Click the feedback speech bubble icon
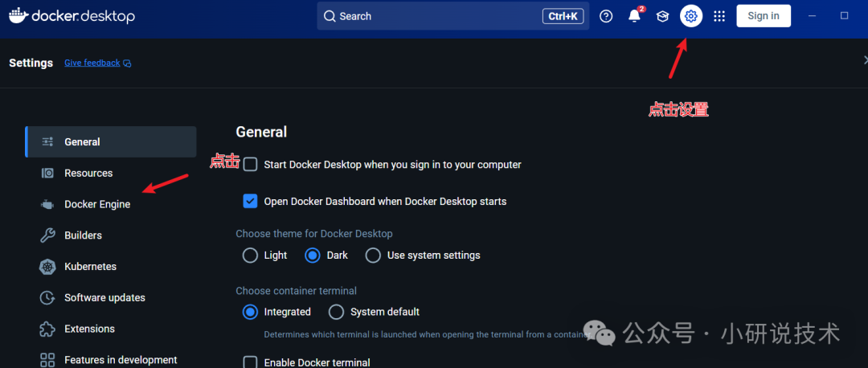The image size is (868, 368). [127, 63]
